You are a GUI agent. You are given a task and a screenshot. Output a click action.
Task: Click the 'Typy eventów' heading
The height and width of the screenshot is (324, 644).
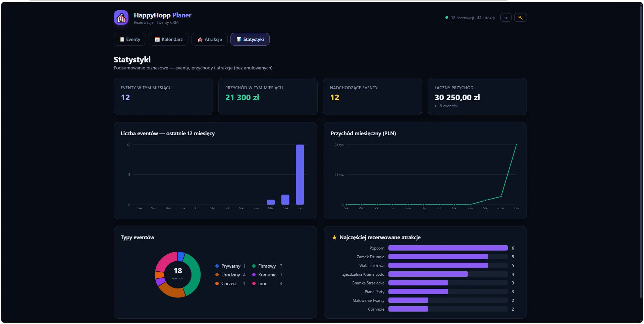138,237
